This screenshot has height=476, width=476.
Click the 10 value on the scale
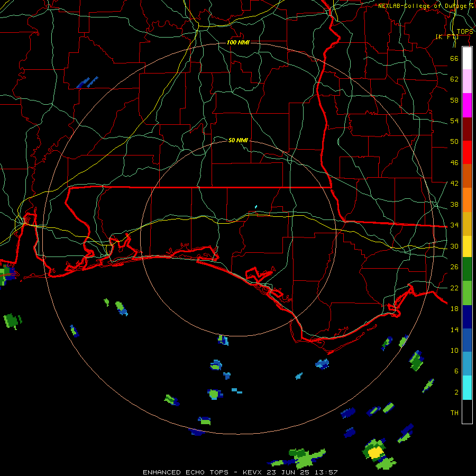454,350
